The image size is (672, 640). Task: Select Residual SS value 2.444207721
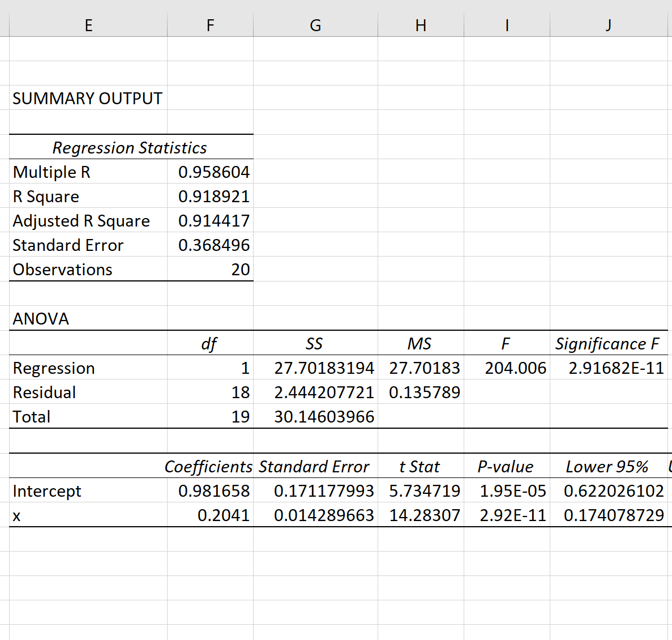coord(315,392)
